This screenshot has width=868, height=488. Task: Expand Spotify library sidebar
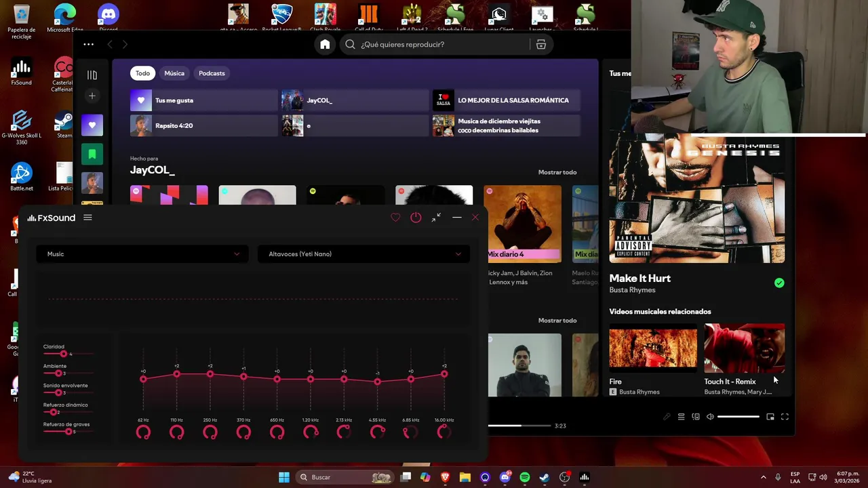point(92,75)
